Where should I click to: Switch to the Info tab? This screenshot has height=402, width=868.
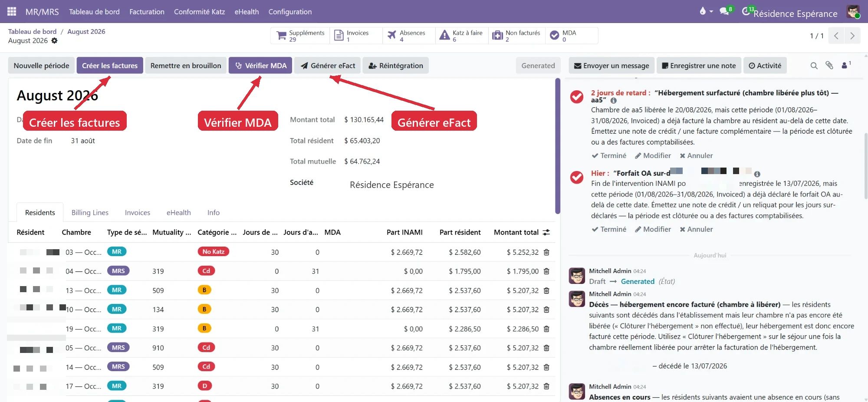(214, 213)
